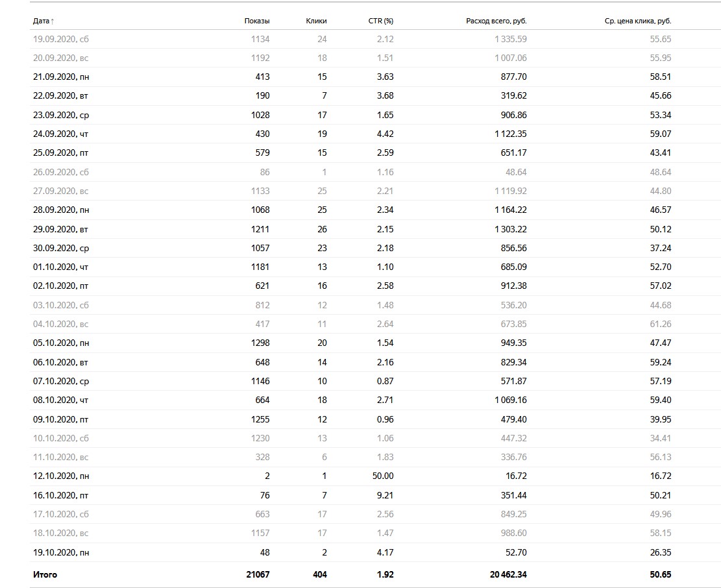Select impressions value 1298 cell
Screen dimensions: 721x588
pos(260,343)
